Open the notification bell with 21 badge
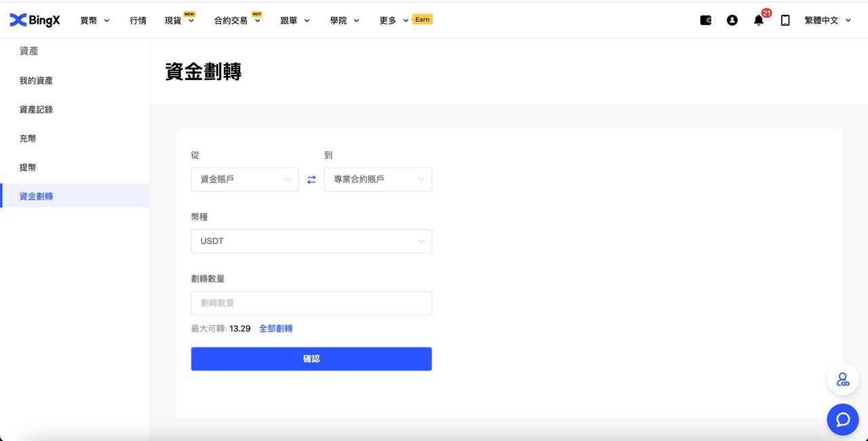 coord(759,20)
